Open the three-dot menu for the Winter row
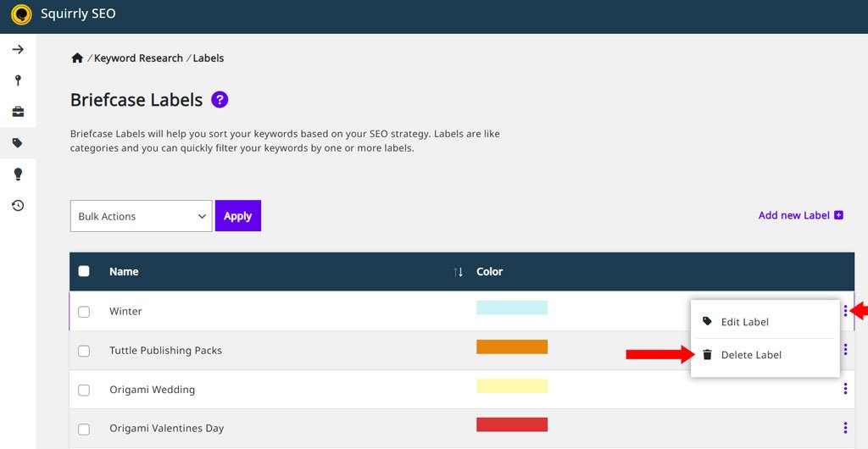This screenshot has height=449, width=868. 845,311
